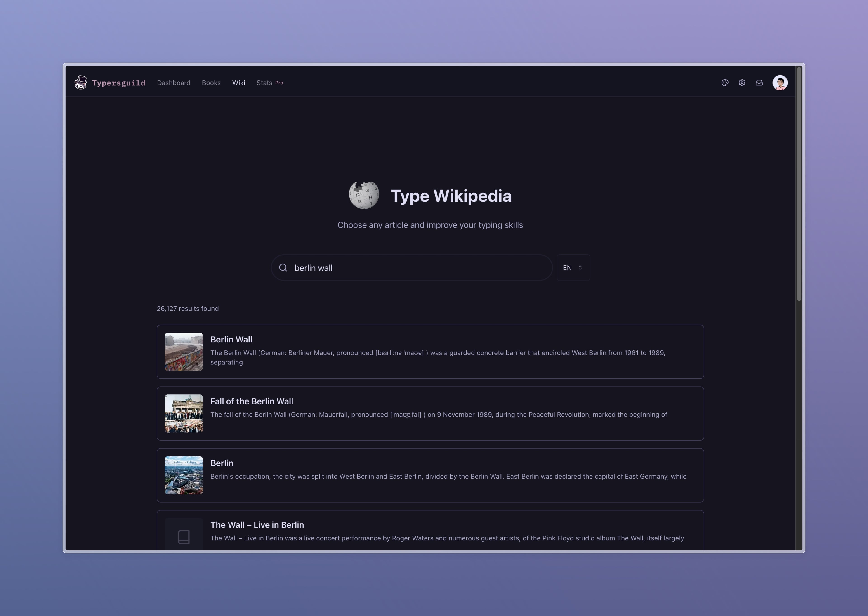This screenshot has height=616, width=868.
Task: Switch to the Books tab
Action: pyautogui.click(x=211, y=83)
